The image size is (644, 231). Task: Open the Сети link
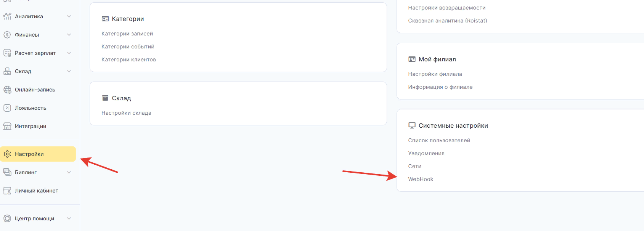coord(415,166)
